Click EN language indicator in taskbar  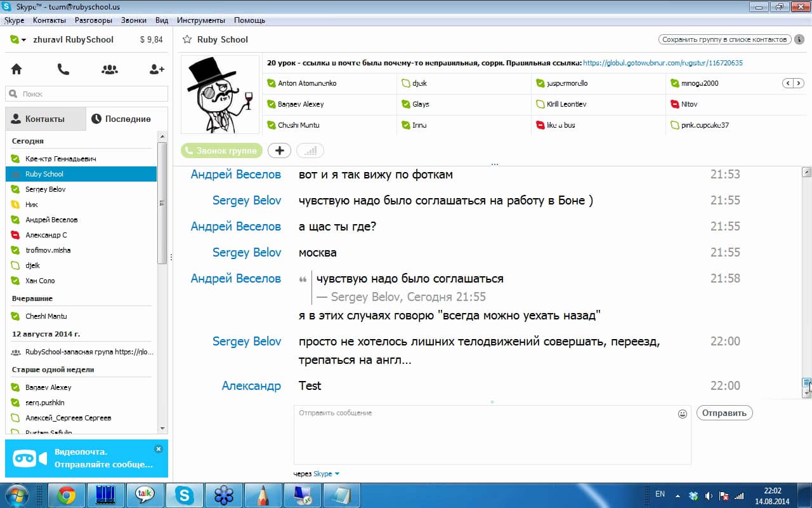[660, 494]
